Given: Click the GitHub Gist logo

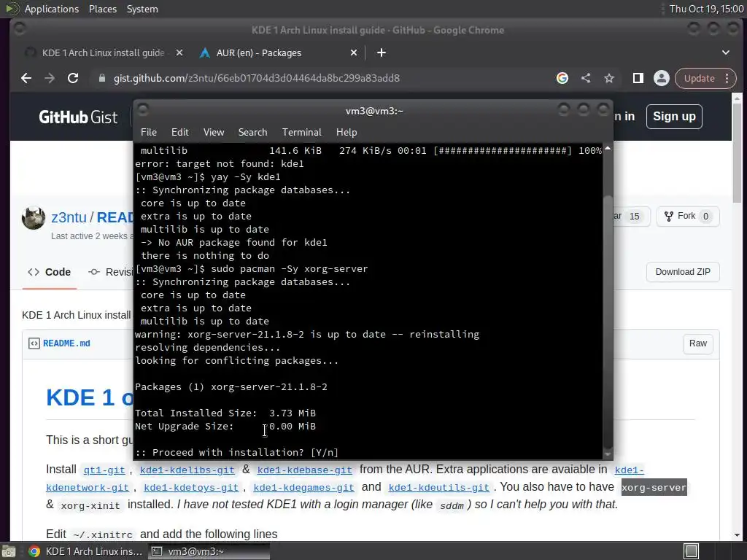Looking at the screenshot, I should (x=78, y=117).
